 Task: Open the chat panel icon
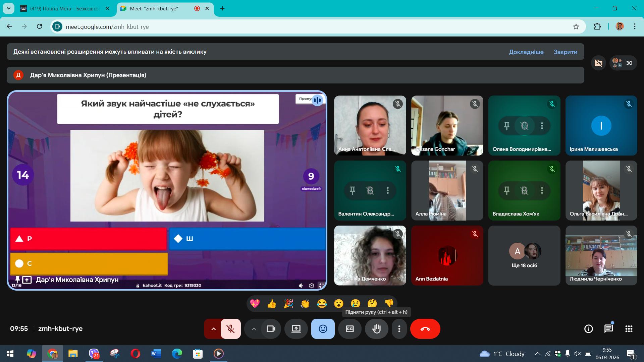point(608,329)
